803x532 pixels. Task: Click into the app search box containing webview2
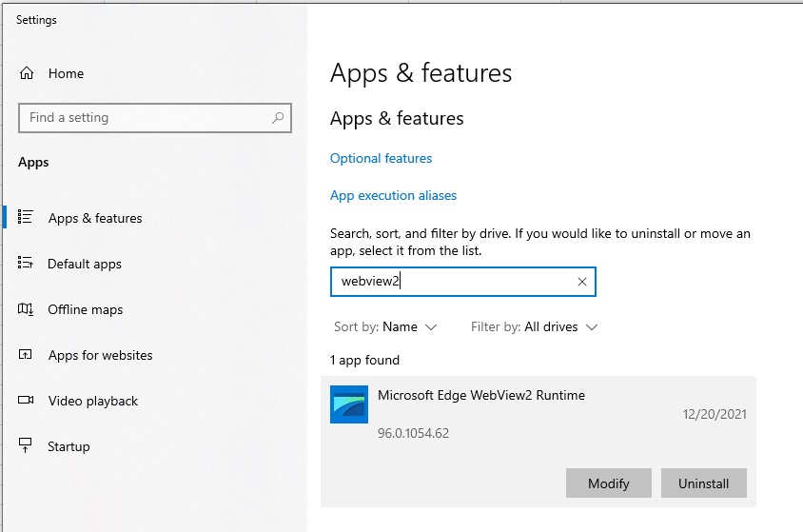tap(463, 282)
